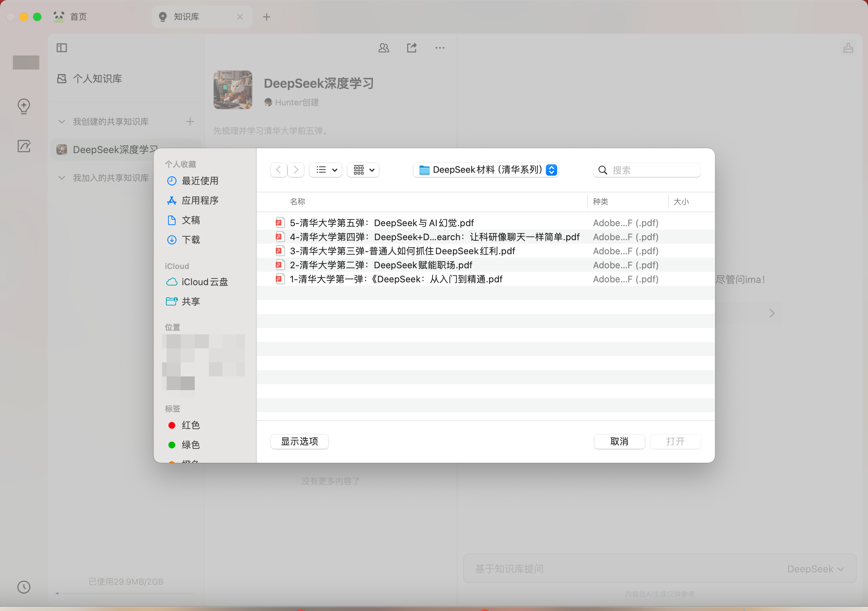
Task: Open the members icon in knowledge base header
Action: click(x=383, y=48)
